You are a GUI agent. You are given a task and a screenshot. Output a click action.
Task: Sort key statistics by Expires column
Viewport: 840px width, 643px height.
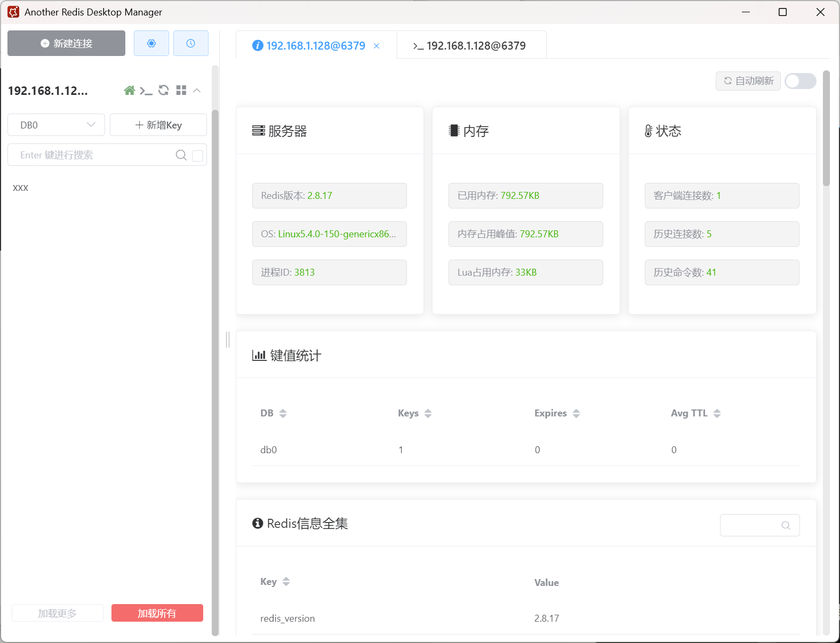pyautogui.click(x=577, y=413)
